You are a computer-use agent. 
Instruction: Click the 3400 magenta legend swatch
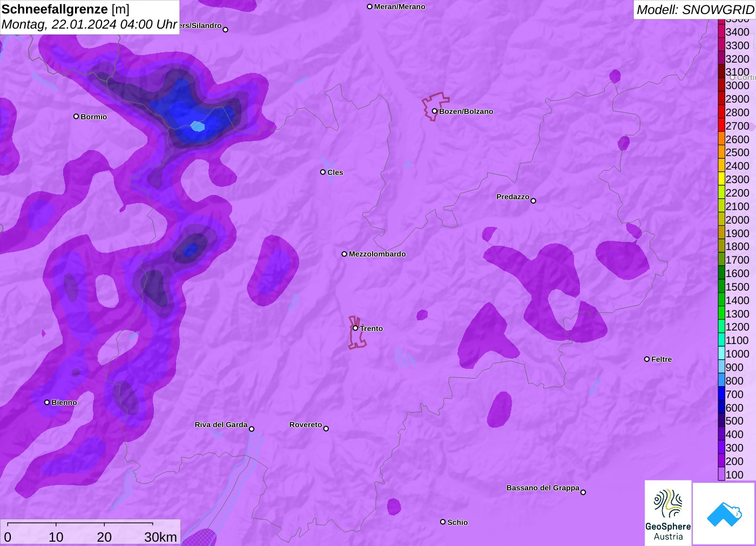[x=721, y=31]
